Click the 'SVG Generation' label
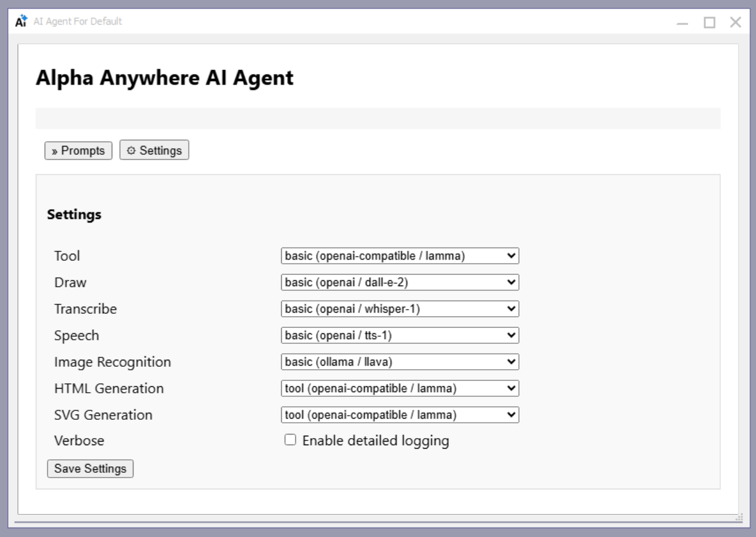 (x=103, y=415)
